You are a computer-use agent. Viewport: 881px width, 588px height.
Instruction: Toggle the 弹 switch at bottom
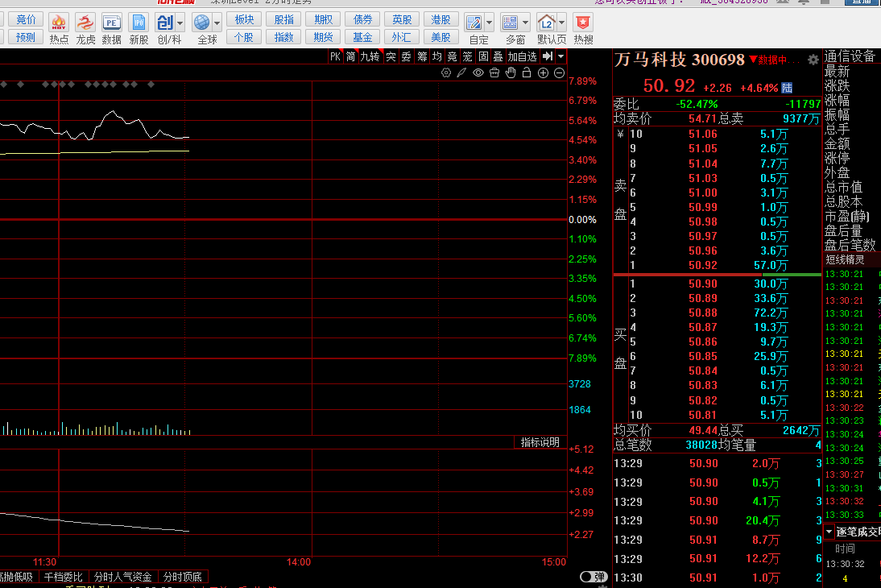point(594,577)
